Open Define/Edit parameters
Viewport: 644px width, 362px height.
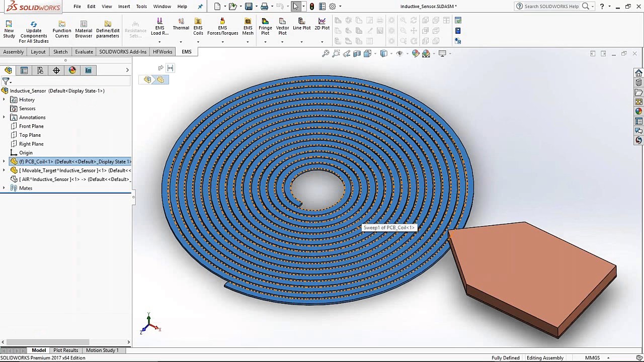point(108,30)
